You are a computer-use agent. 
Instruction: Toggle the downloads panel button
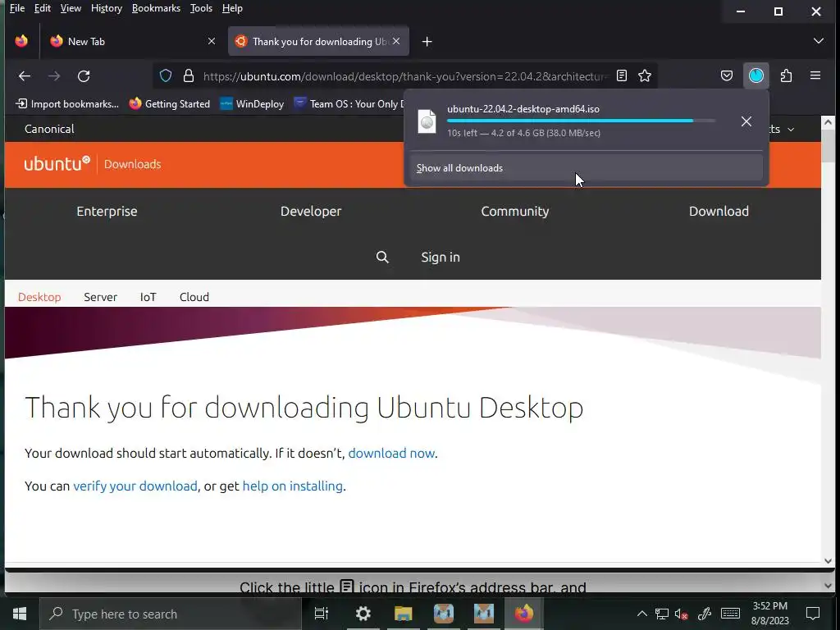tap(756, 76)
